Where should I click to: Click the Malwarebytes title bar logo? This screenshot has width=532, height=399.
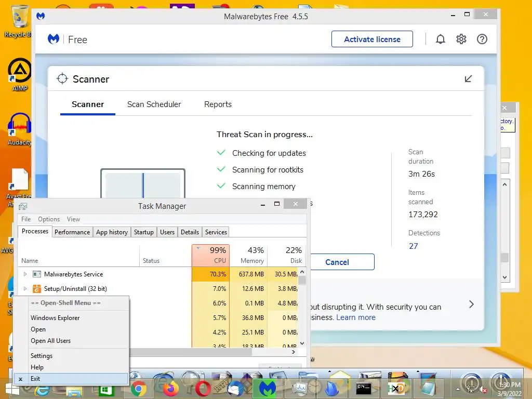[41, 16]
